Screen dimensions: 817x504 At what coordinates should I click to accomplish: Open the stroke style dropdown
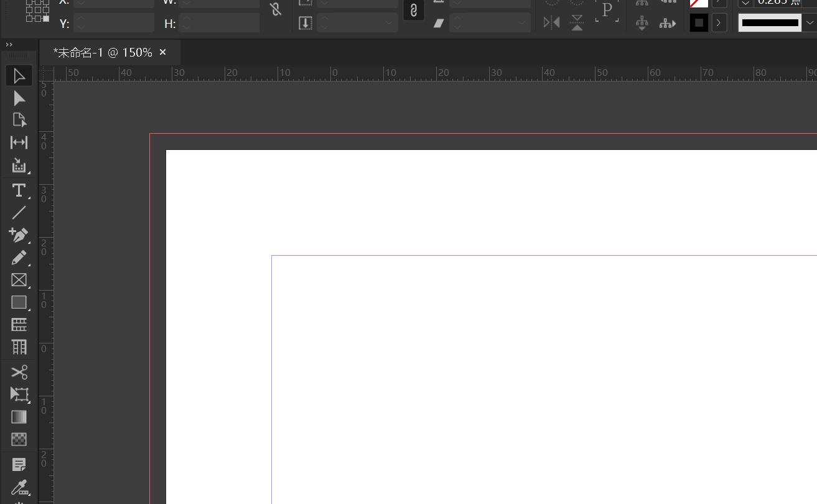(x=809, y=23)
